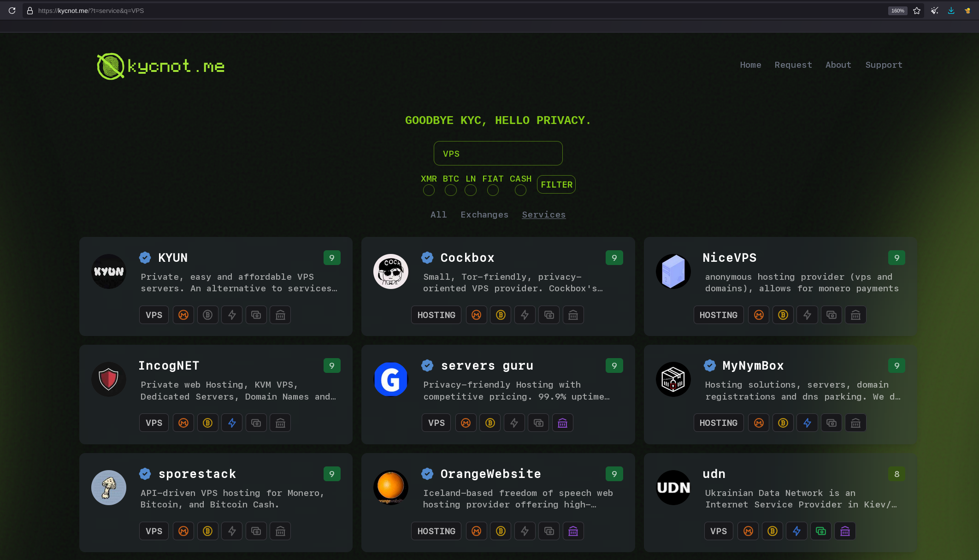
Task: Click the sporestack mushroom logo
Action: click(109, 488)
